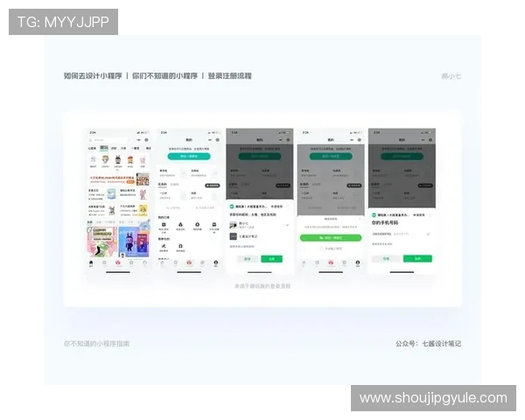Tap the green WeChat login button on the fourth phone
The width and height of the screenshot is (525, 420).
click(x=331, y=238)
